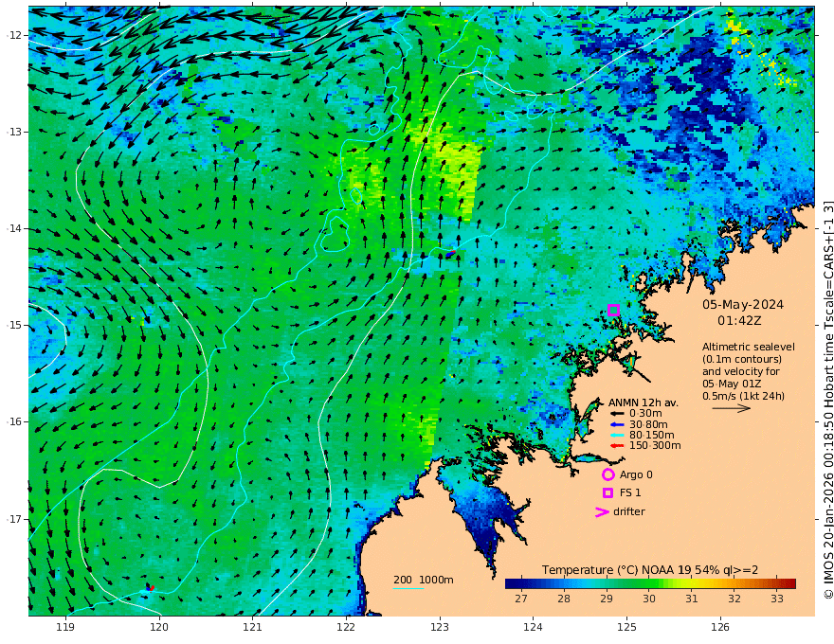Click the '01:42Z' time text
The height and width of the screenshot is (644, 834).
pos(739,321)
